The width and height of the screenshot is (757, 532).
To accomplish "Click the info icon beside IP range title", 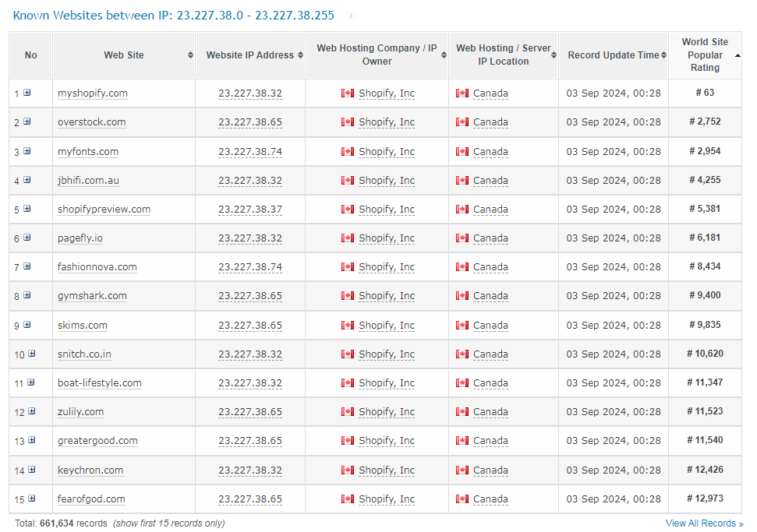I will [351, 16].
